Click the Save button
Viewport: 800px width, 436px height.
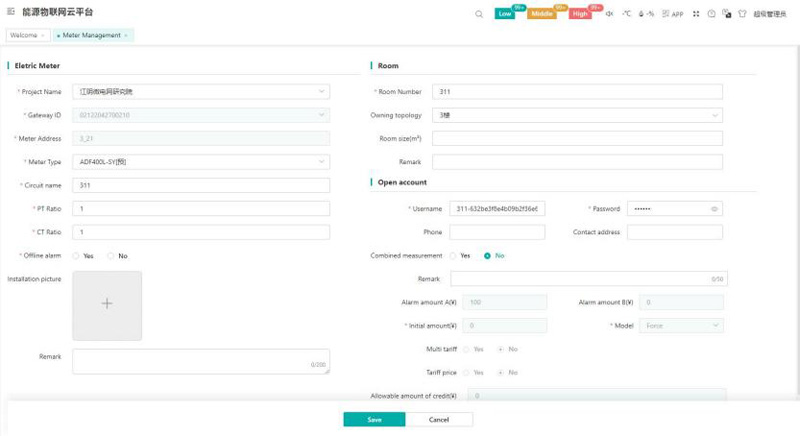point(374,420)
